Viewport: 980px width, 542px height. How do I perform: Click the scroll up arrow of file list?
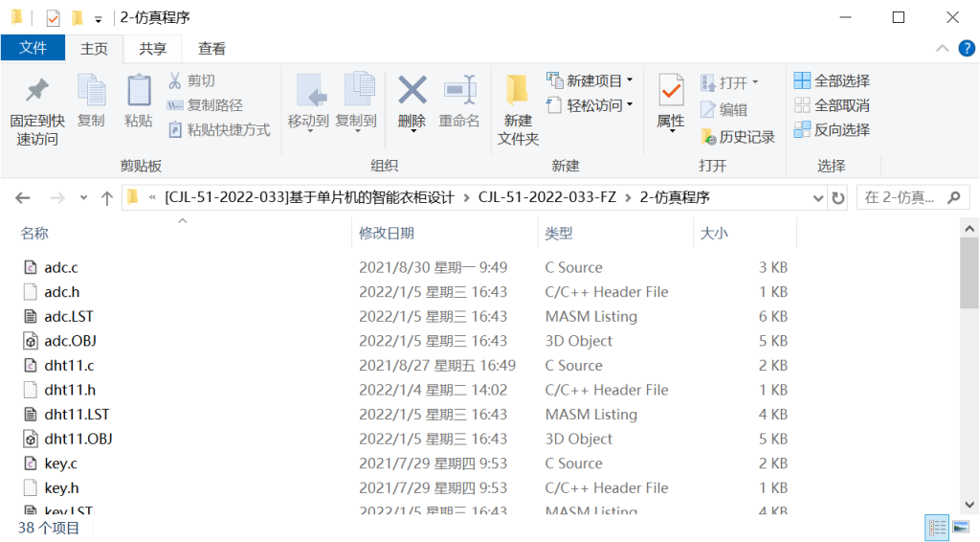pyautogui.click(x=969, y=229)
